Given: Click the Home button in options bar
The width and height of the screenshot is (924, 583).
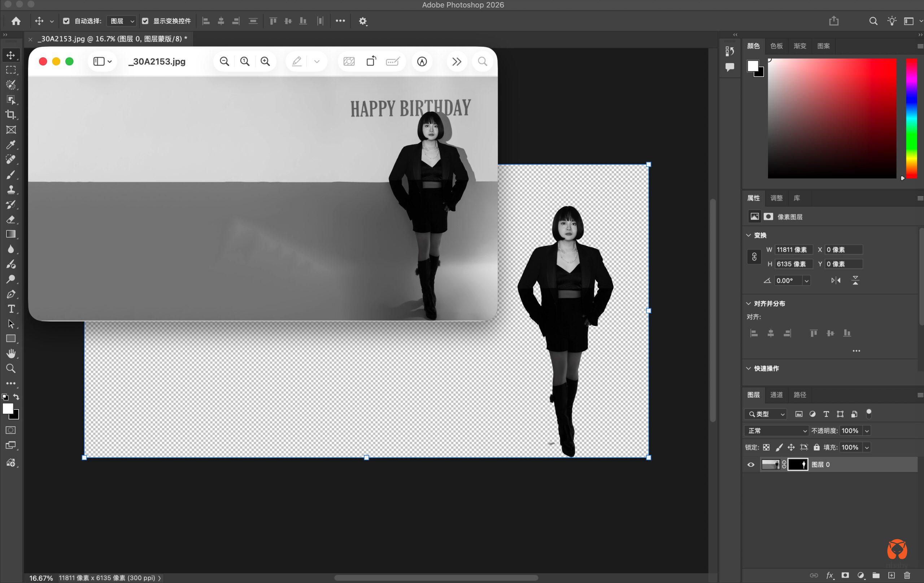Looking at the screenshot, I should click(x=16, y=21).
